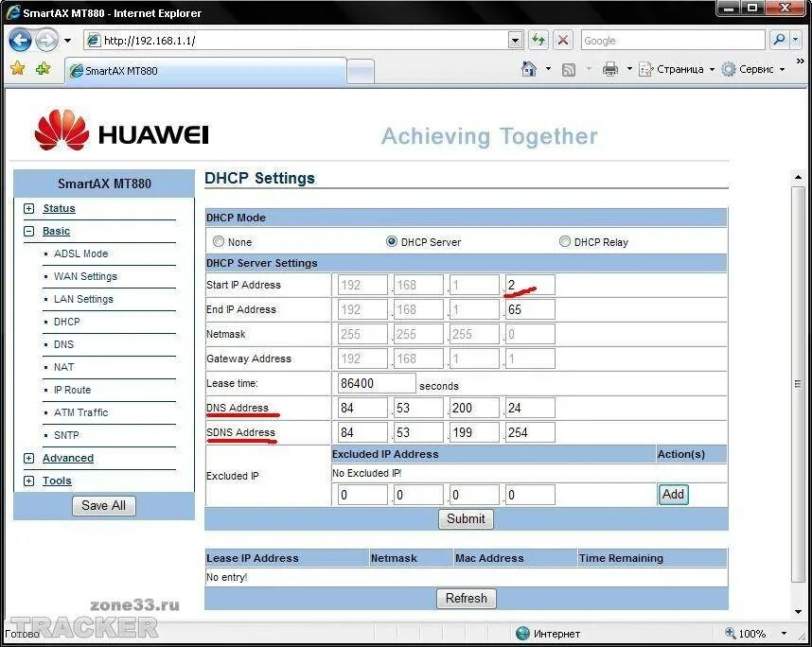812x647 pixels.
Task: Expand the Advanced menu section
Action: pos(29,458)
